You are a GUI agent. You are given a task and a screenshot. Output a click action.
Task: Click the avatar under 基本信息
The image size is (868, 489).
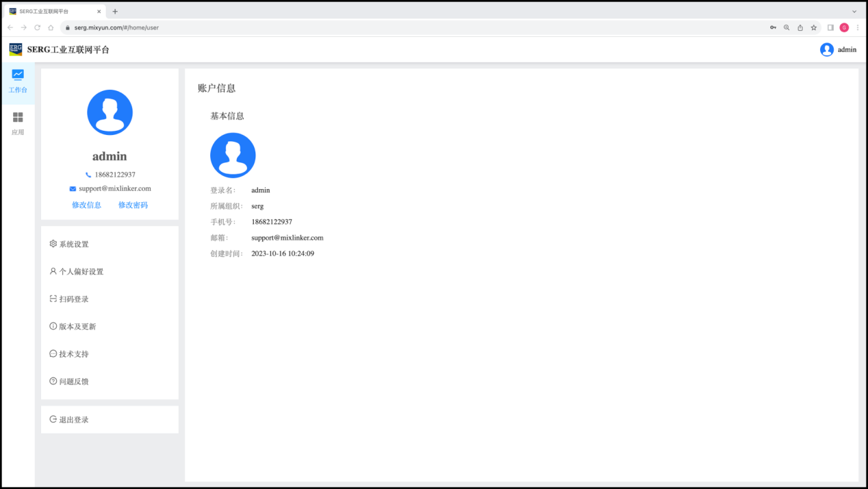233,155
